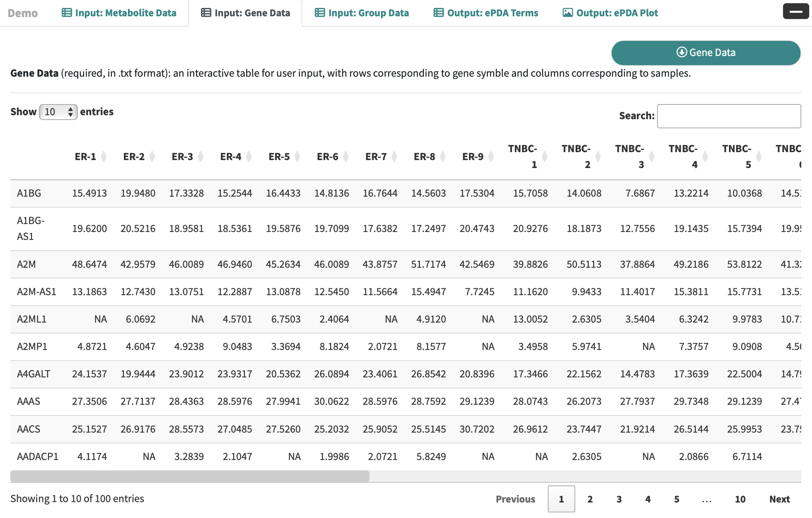Open the Output: ePDA Plot tab
This screenshot has height=518, width=812.
point(610,13)
